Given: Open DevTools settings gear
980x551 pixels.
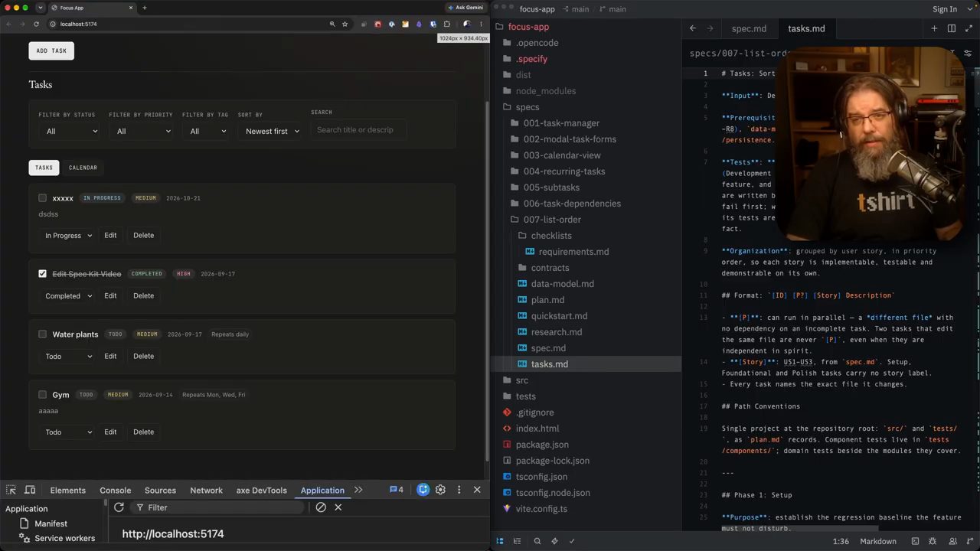Looking at the screenshot, I should click(440, 490).
